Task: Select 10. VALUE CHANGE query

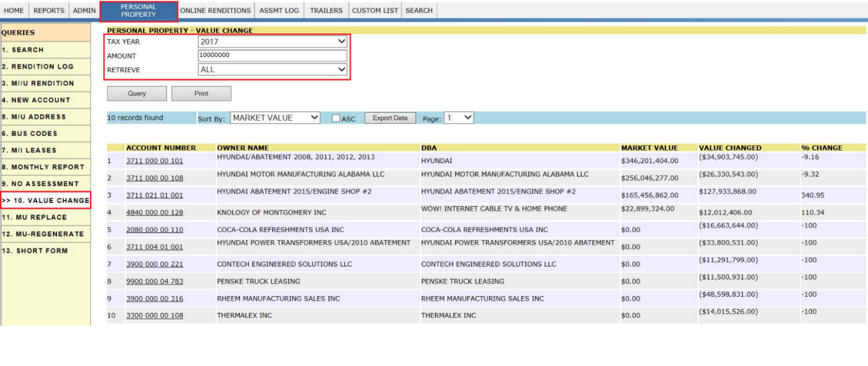Action: [46, 201]
